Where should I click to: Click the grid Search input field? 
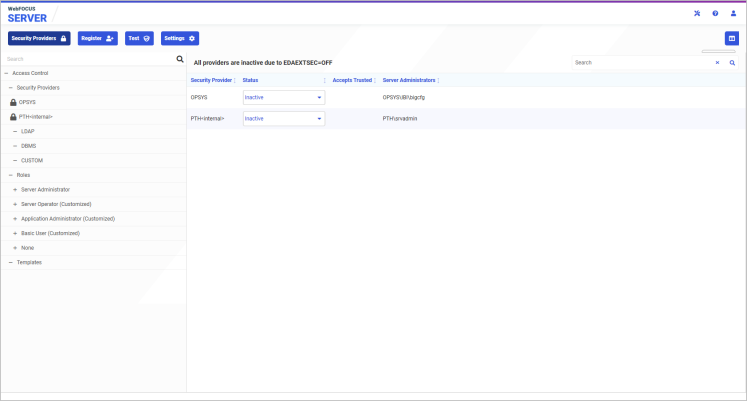click(x=643, y=63)
